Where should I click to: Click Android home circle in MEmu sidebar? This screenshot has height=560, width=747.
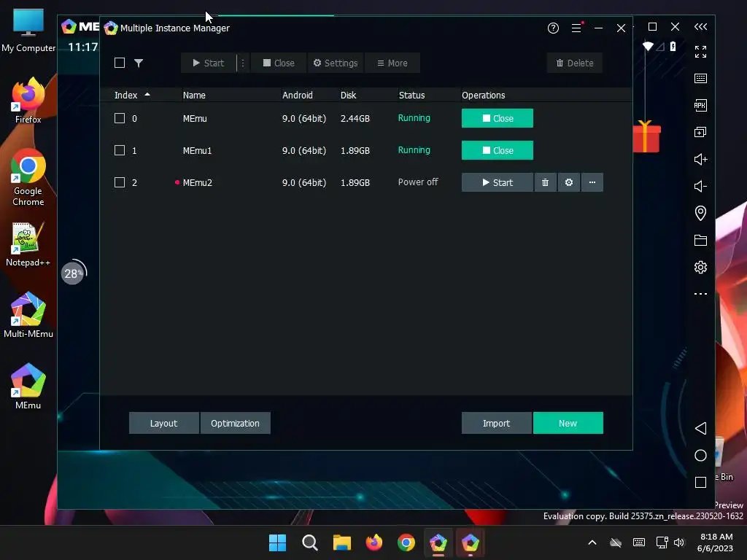tap(700, 455)
